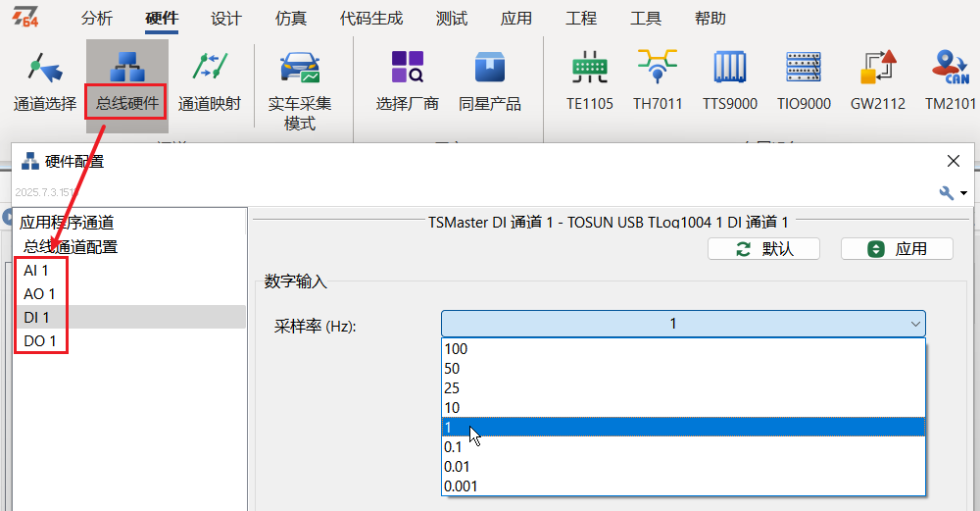Open the 通道选择 channel selection tool
Viewport: 980px width, 511px height.
click(45, 81)
